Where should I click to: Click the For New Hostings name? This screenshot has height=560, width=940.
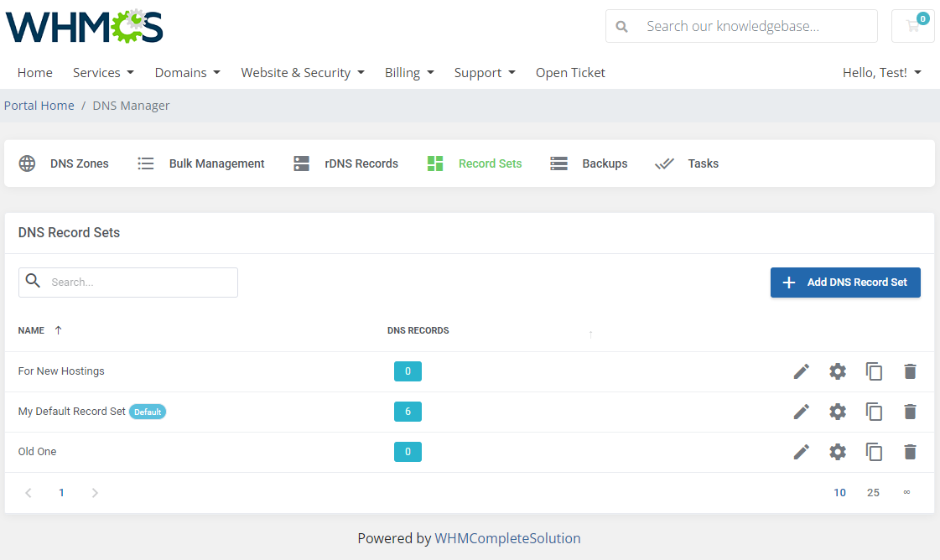(x=61, y=371)
